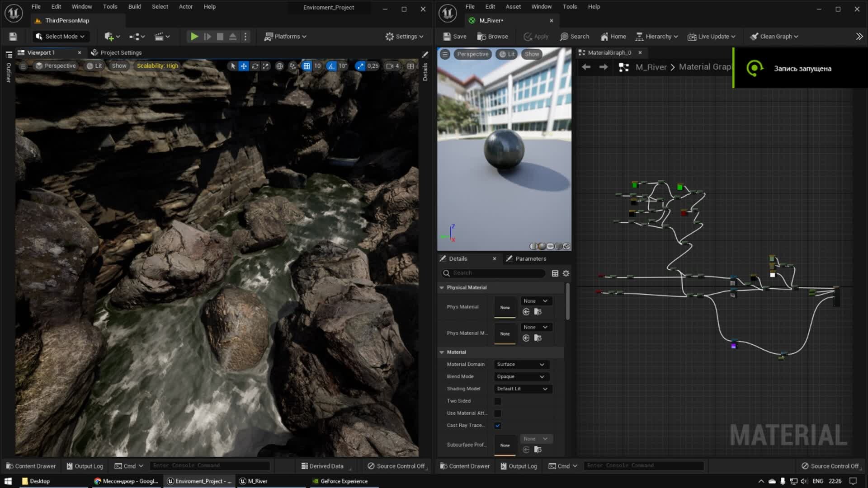This screenshot has width=868, height=488.
Task: Open the Blend Mode dropdown
Action: click(521, 376)
